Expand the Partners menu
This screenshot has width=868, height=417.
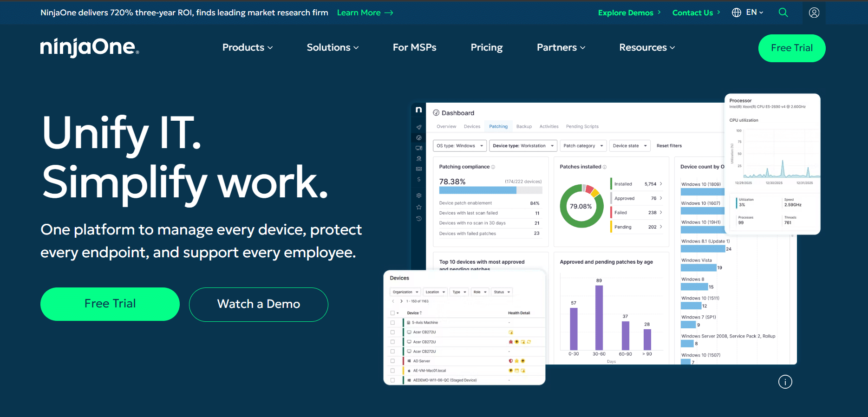coord(561,47)
